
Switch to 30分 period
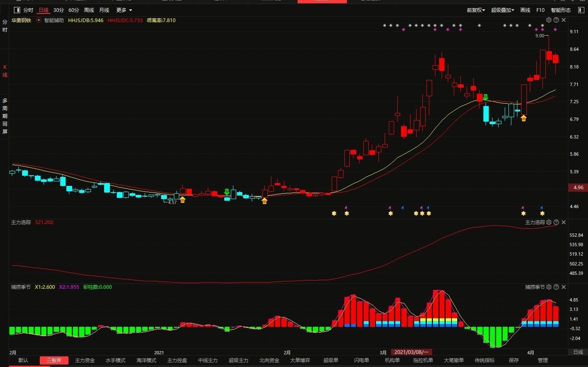[x=59, y=10]
